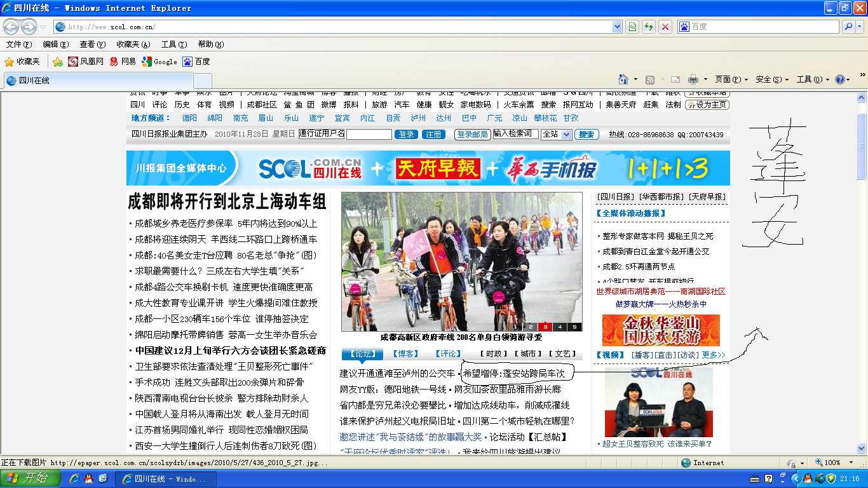Open the 全站 search scope dropdown
Image resolution: width=868 pixels, height=488 pixels.
[556, 134]
